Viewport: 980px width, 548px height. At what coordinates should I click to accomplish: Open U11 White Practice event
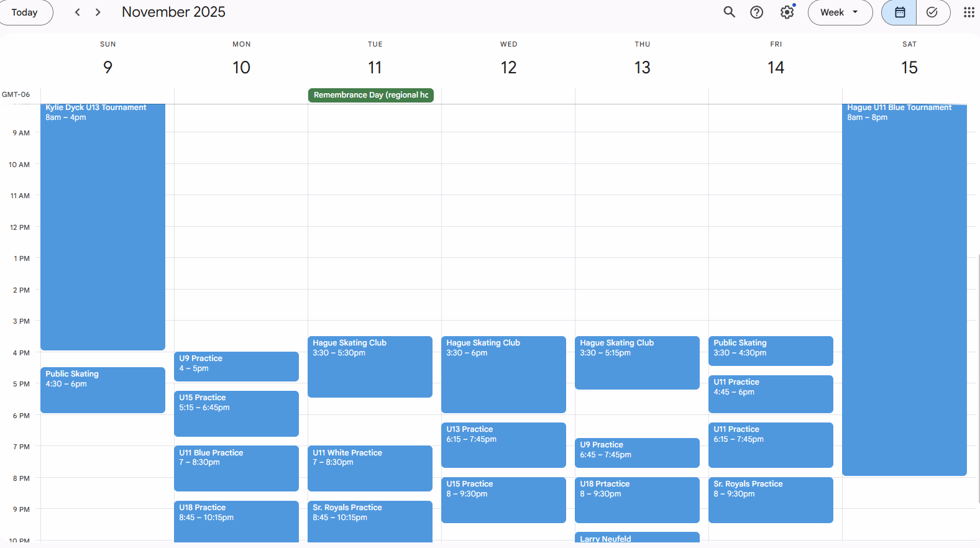pos(370,468)
